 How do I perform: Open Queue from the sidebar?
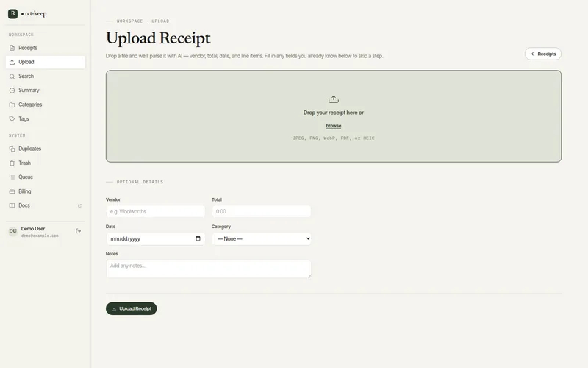[46, 177]
